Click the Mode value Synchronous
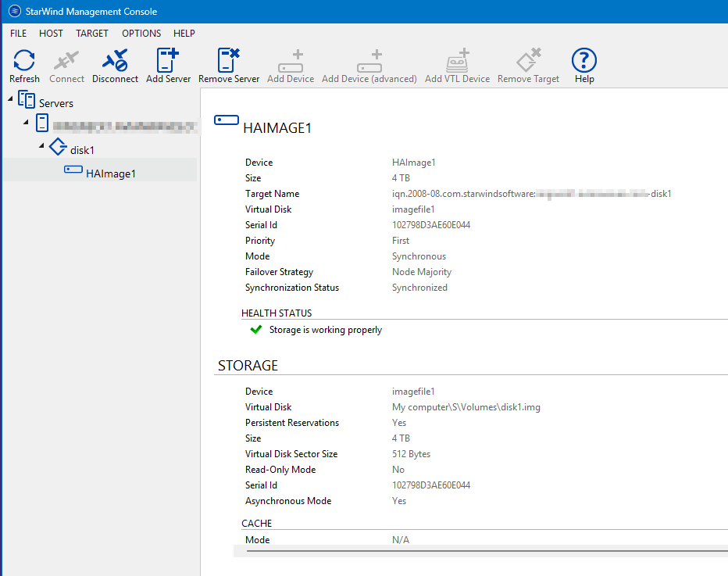Image resolution: width=728 pixels, height=576 pixels. coord(419,256)
